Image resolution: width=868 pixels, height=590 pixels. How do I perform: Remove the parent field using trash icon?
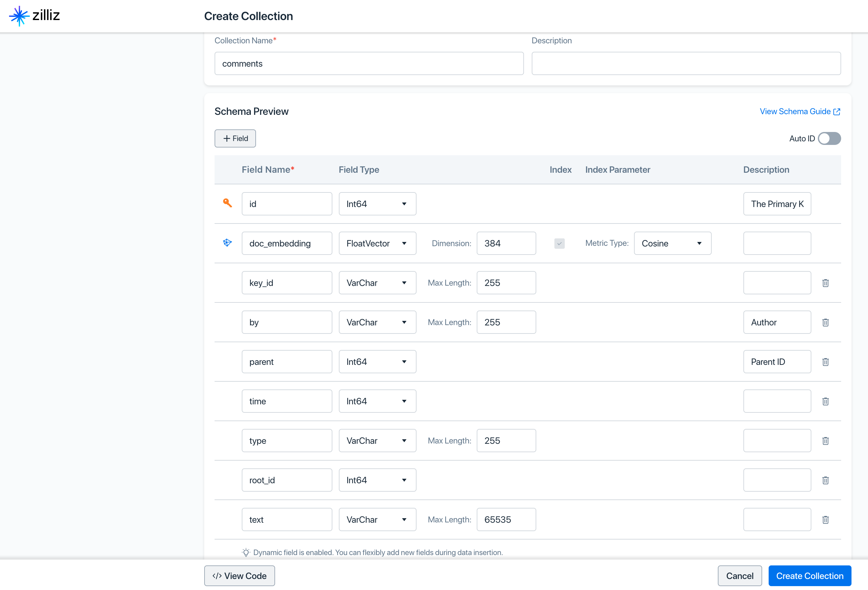(x=825, y=362)
